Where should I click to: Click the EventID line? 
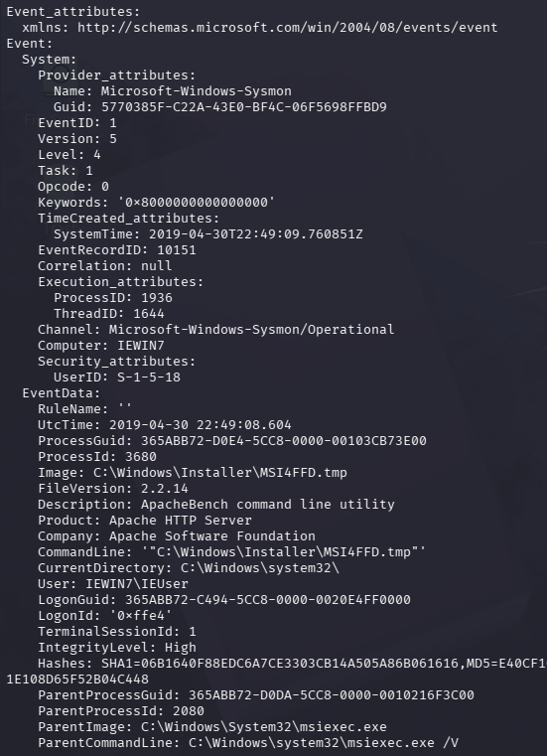77,123
